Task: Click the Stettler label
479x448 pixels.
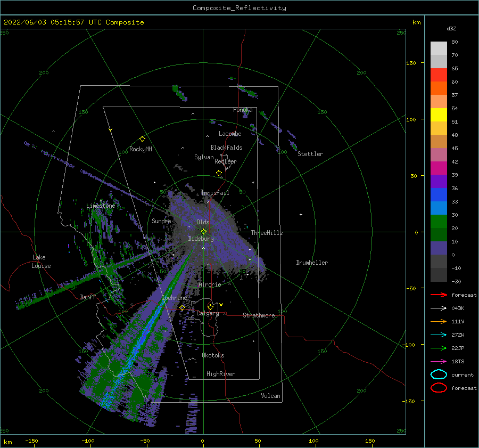Action: pos(310,154)
